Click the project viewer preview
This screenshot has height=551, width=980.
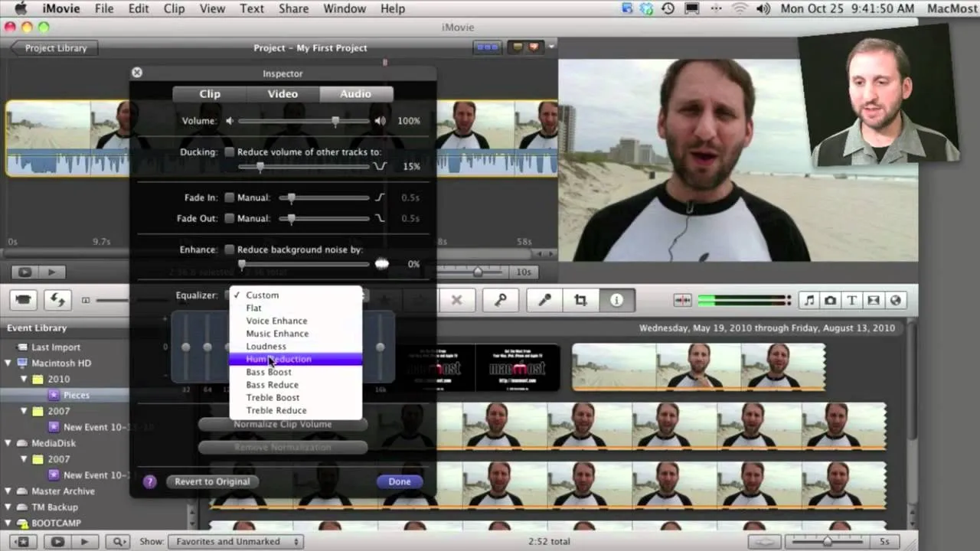pyautogui.click(x=738, y=160)
